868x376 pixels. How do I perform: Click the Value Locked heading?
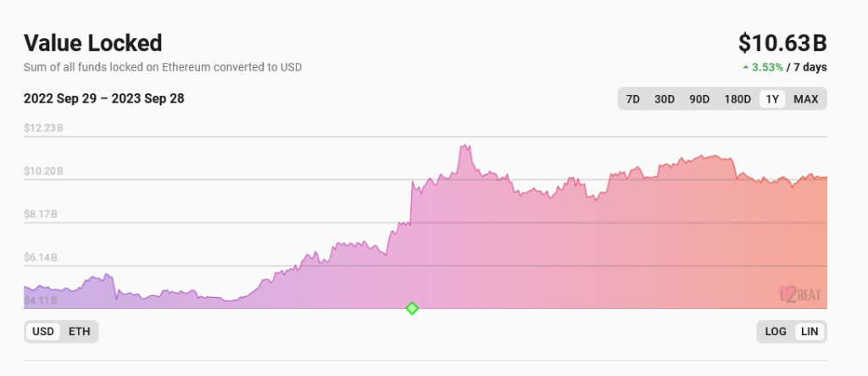[92, 42]
